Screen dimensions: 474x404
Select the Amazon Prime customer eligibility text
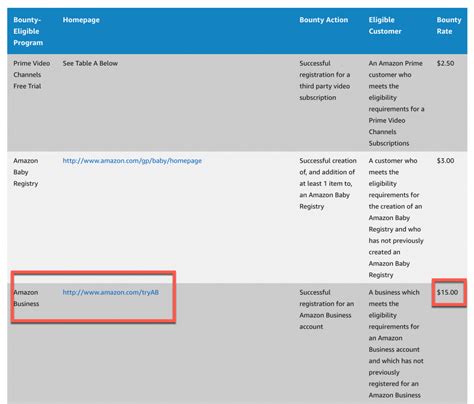point(396,103)
